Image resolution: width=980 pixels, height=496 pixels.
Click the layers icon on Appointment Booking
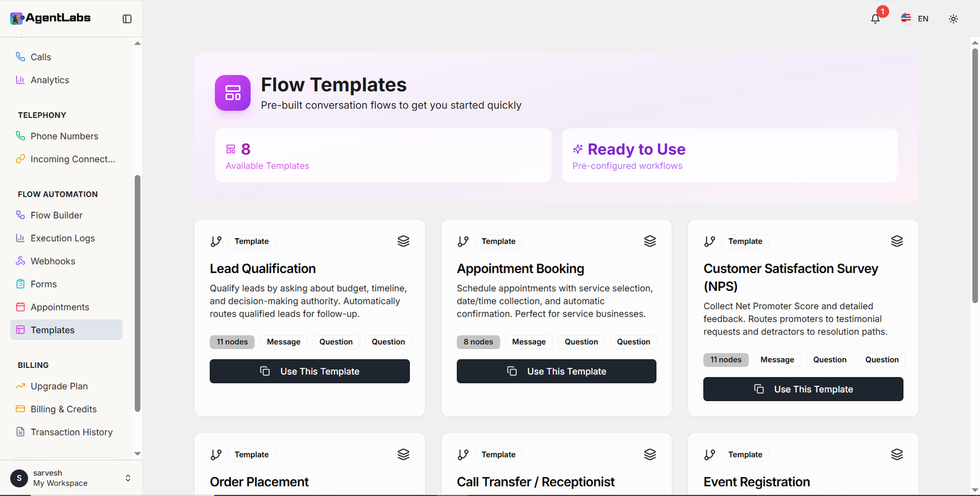tap(650, 241)
